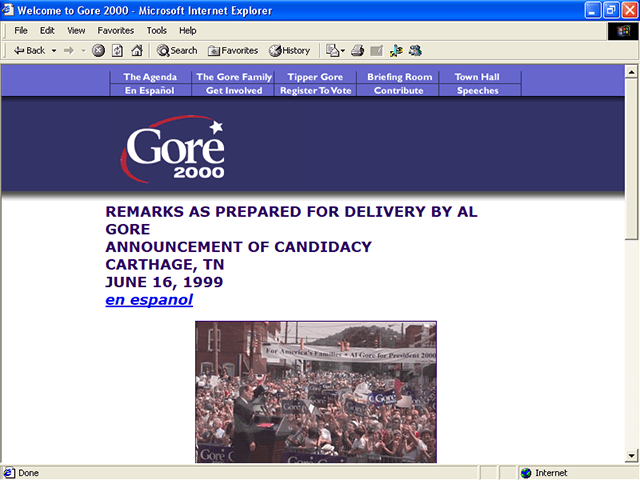The image size is (640, 480).
Task: Click the Discuss toolbar icon
Action: [x=396, y=51]
